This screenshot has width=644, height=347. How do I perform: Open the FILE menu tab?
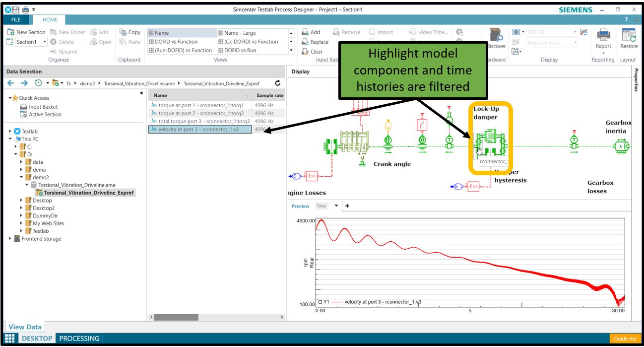(16, 20)
